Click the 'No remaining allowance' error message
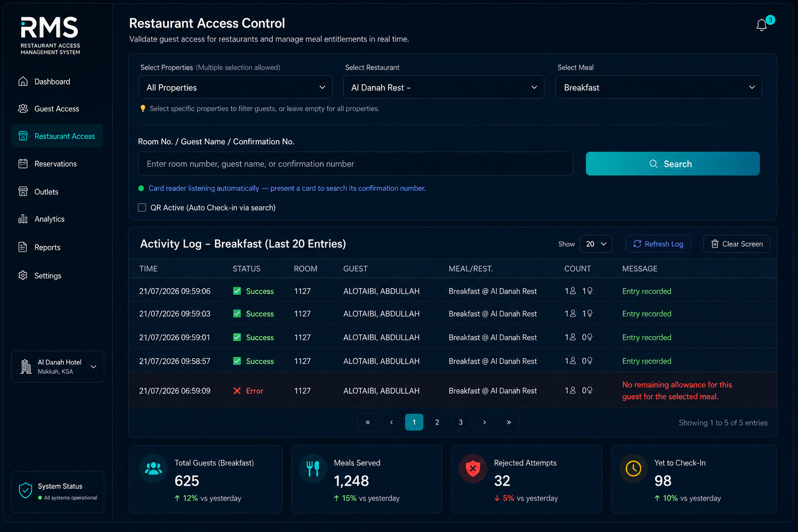Image resolution: width=798 pixels, height=532 pixels. coord(677,391)
